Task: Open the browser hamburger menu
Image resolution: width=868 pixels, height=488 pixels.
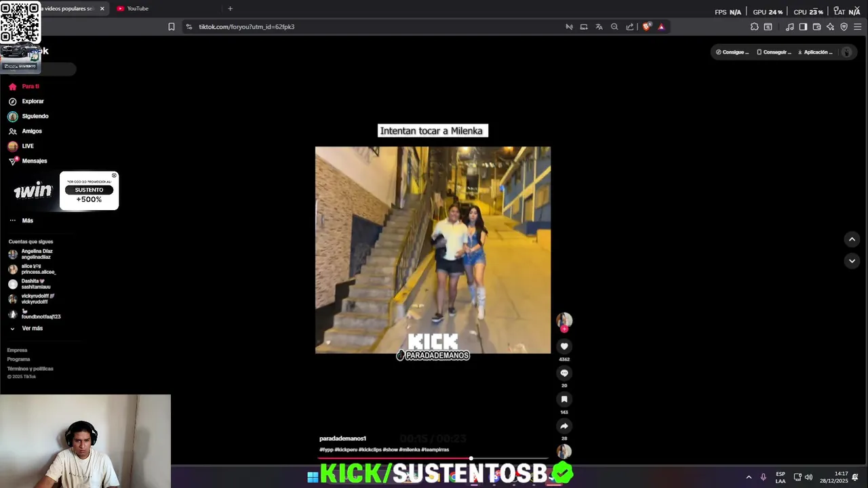Action: tap(858, 27)
